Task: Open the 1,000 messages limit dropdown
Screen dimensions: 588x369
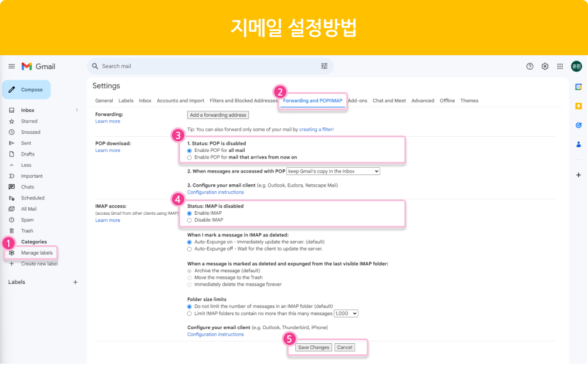Action: [346, 313]
